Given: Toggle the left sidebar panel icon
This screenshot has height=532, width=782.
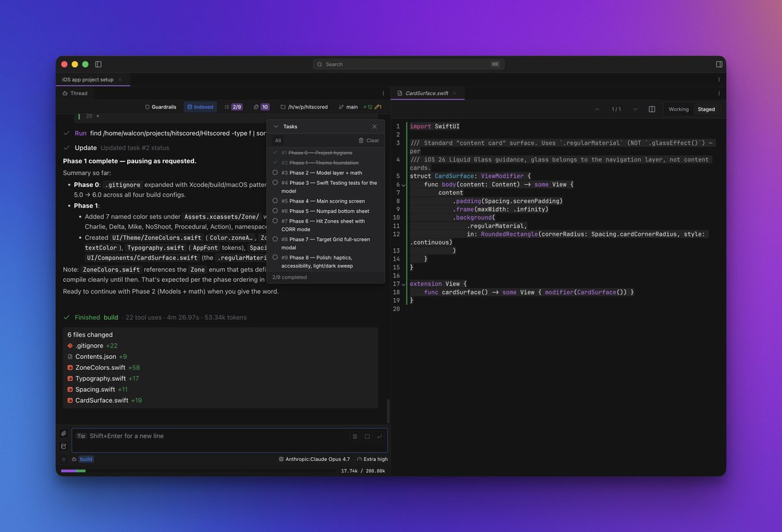Looking at the screenshot, I should point(98,64).
